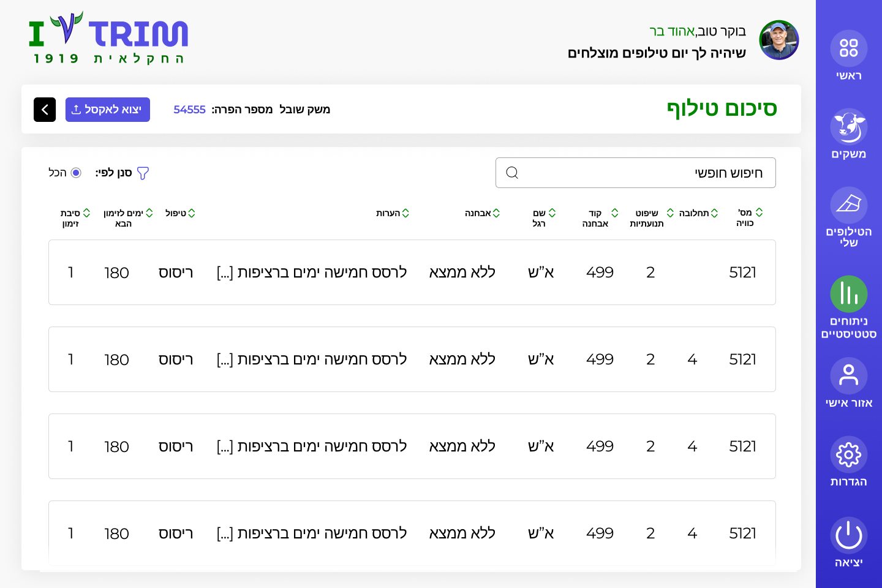Open the הגדרות settings gear icon
Viewport: 882px width, 588px height.
tap(848, 454)
